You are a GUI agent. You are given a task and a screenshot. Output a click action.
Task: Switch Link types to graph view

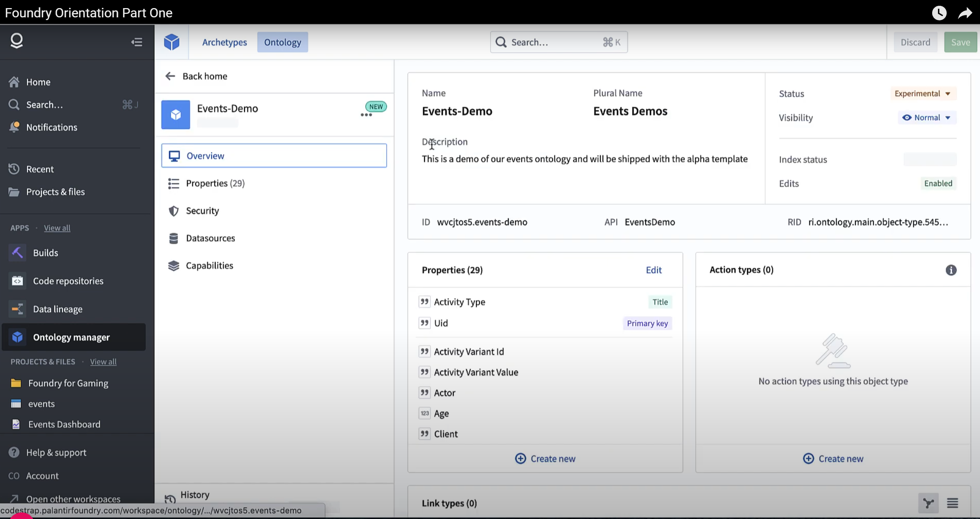tap(928, 503)
